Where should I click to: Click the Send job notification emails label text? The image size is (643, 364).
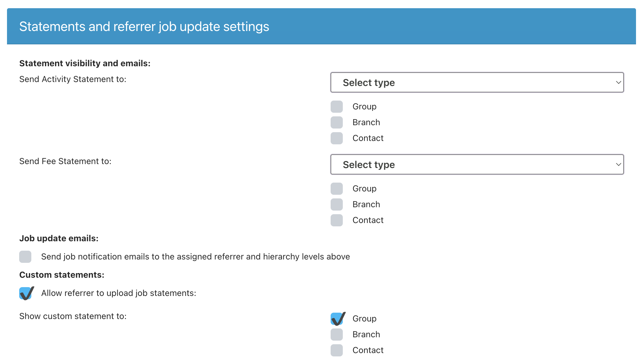pos(196,257)
